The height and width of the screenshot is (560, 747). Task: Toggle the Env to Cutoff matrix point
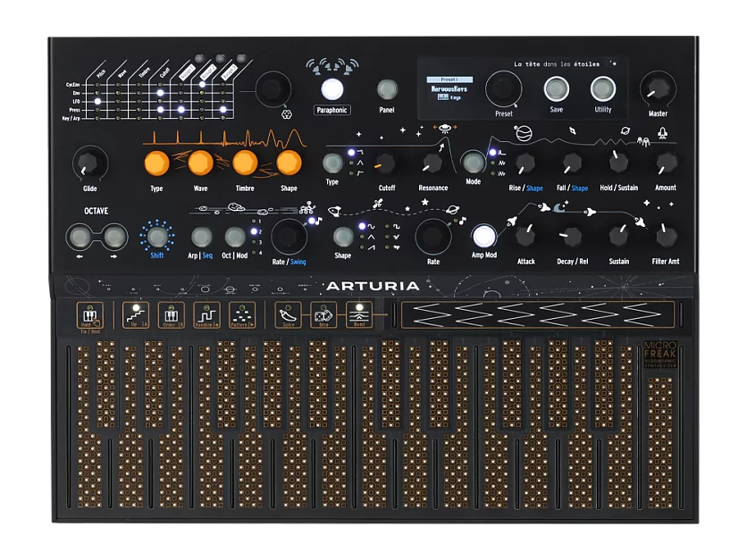pos(160,93)
